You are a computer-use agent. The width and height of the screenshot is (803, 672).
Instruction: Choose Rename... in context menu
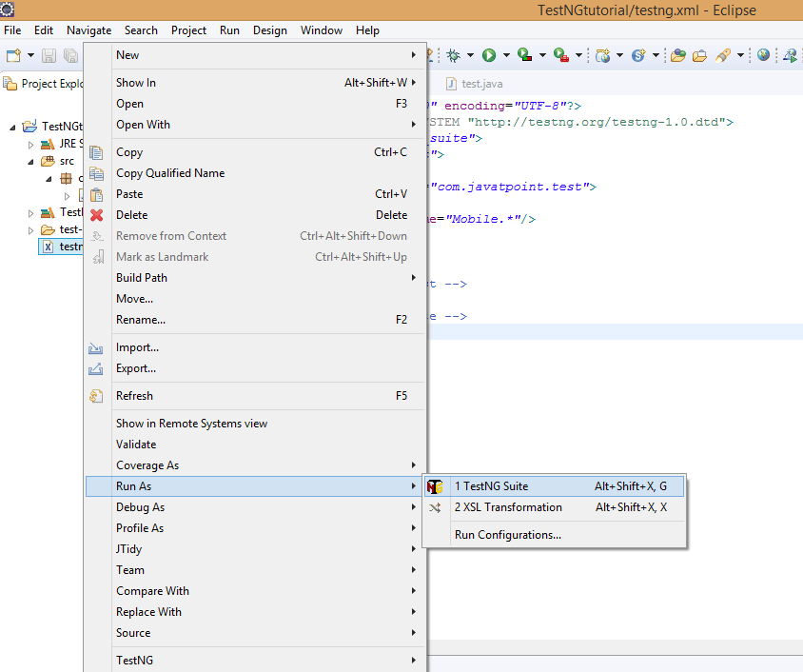point(255,320)
